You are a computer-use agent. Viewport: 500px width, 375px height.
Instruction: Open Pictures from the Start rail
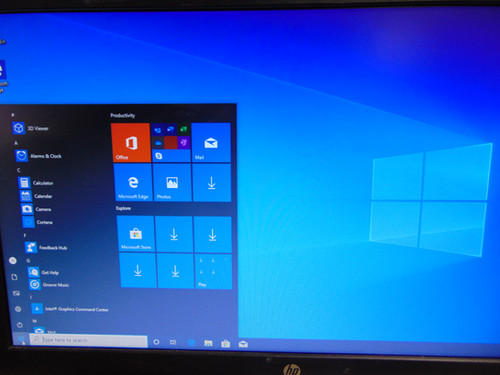[x=16, y=293]
